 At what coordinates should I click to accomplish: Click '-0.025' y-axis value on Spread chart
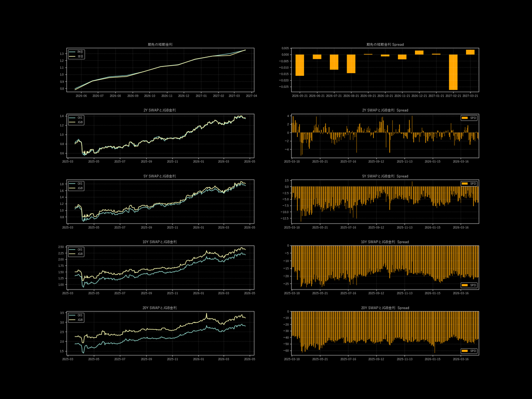point(284,86)
